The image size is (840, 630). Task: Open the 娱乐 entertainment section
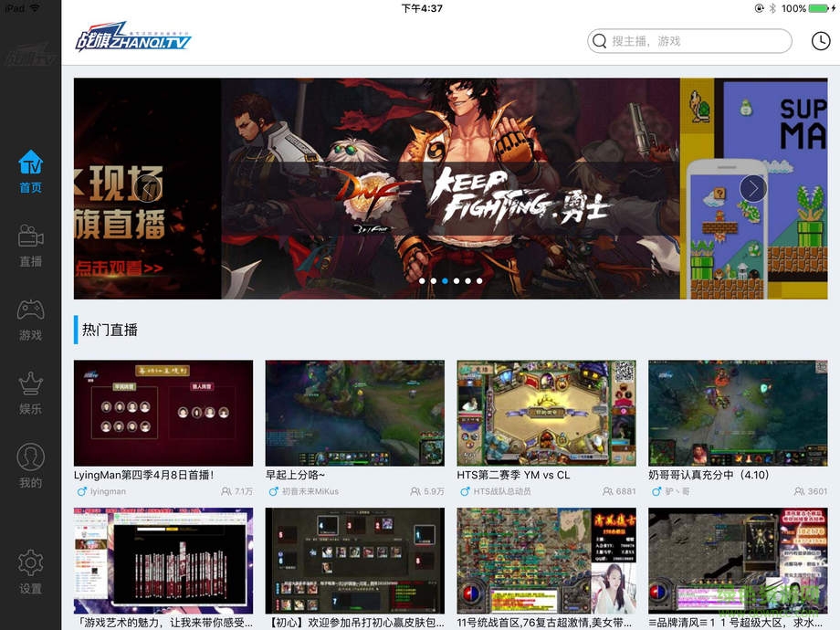[x=30, y=393]
